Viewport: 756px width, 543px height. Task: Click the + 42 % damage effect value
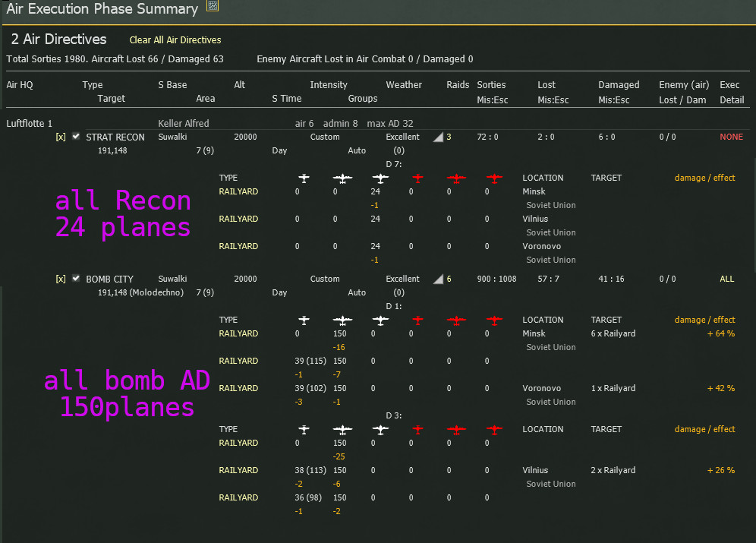721,388
